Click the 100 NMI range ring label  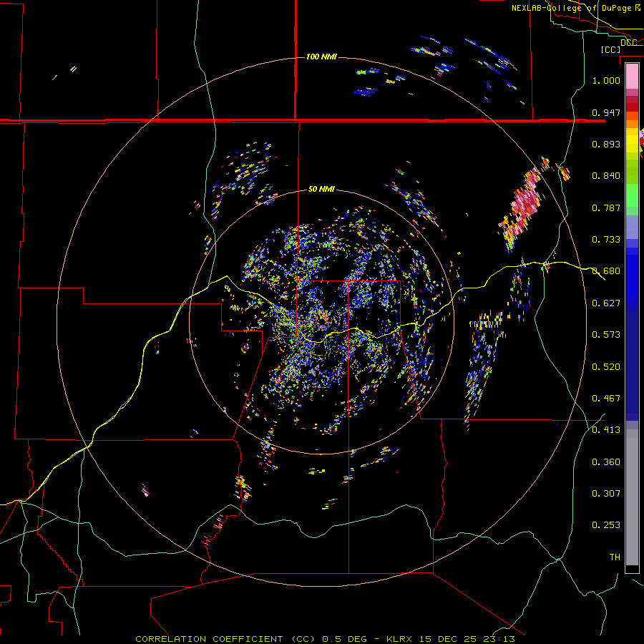(x=321, y=57)
